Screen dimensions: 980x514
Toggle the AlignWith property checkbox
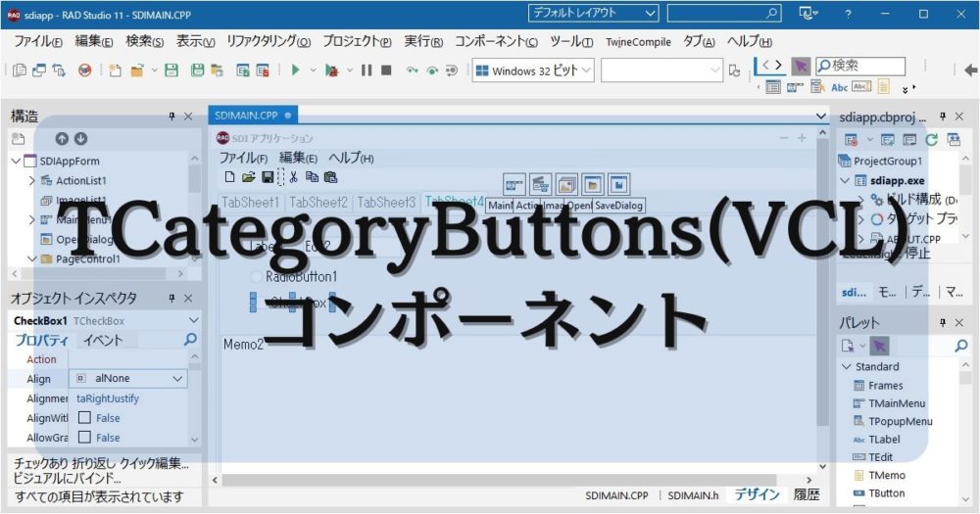[84, 418]
